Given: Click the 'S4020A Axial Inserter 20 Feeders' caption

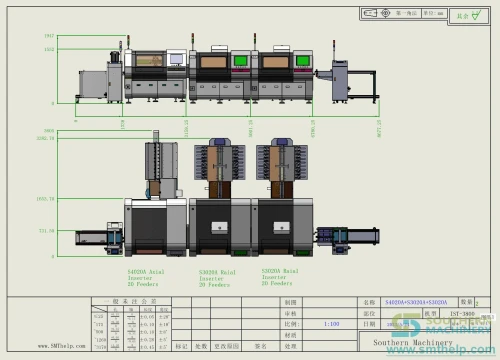Looking at the screenshot, I should tap(146, 278).
